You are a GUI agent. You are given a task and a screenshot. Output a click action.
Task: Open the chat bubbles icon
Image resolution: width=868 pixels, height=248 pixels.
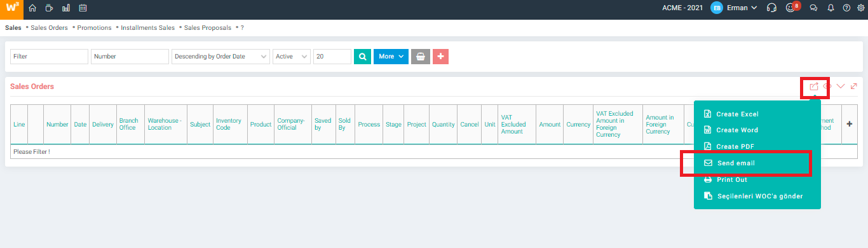(813, 8)
